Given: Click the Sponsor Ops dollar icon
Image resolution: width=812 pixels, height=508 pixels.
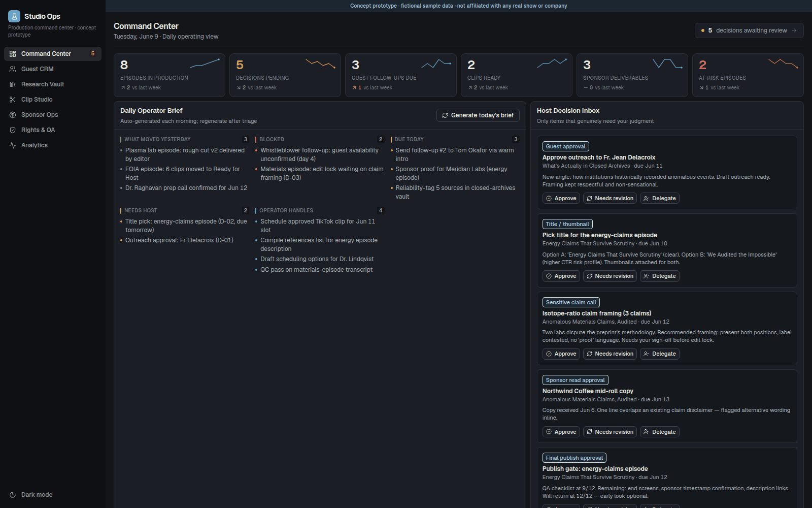Looking at the screenshot, I should pos(13,115).
